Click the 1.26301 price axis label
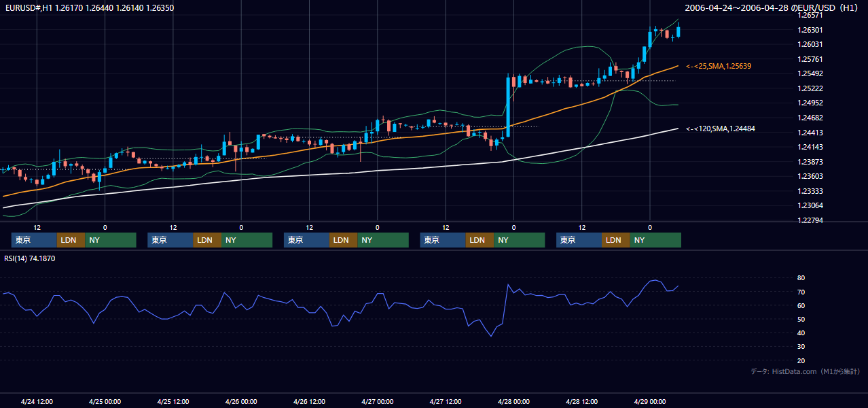 810,30
